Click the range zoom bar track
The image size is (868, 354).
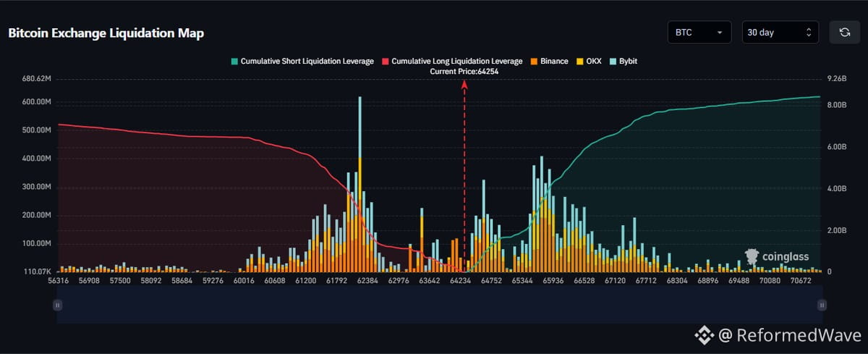[x=439, y=304]
